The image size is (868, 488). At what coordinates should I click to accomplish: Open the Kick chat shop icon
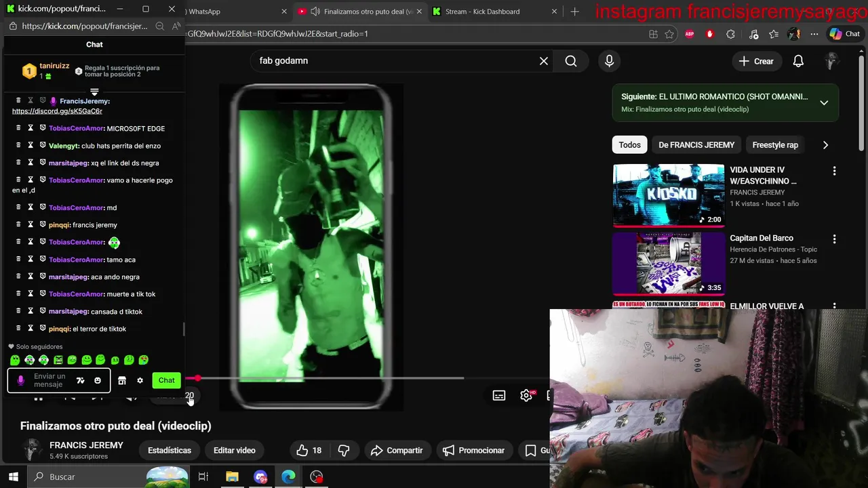click(122, 380)
